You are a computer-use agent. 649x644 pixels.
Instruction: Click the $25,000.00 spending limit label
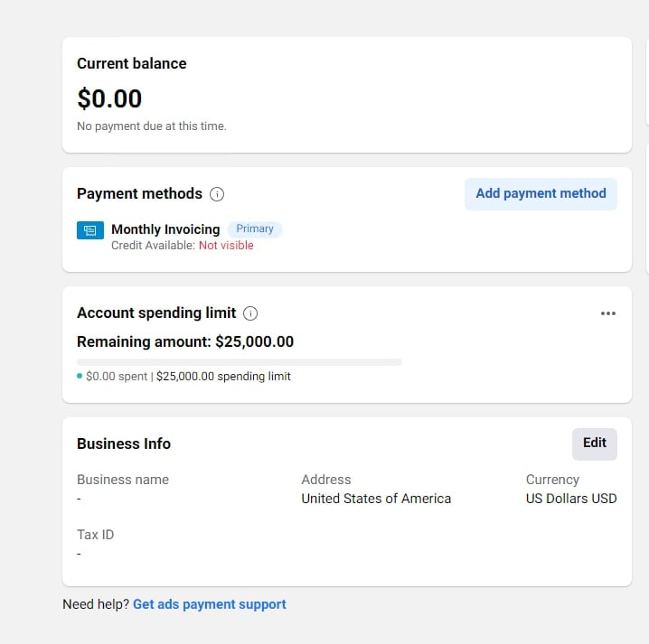click(x=223, y=377)
